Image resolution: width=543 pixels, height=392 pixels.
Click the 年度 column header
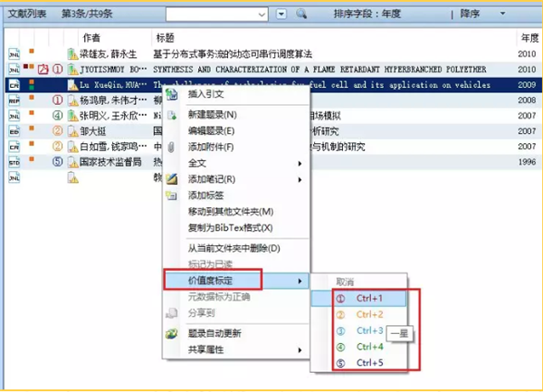pyautogui.click(x=529, y=38)
